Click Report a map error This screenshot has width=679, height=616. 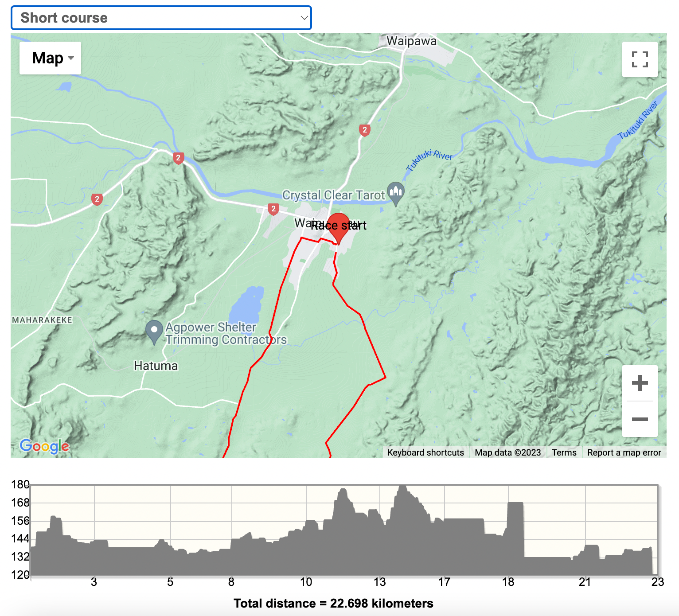tap(624, 452)
